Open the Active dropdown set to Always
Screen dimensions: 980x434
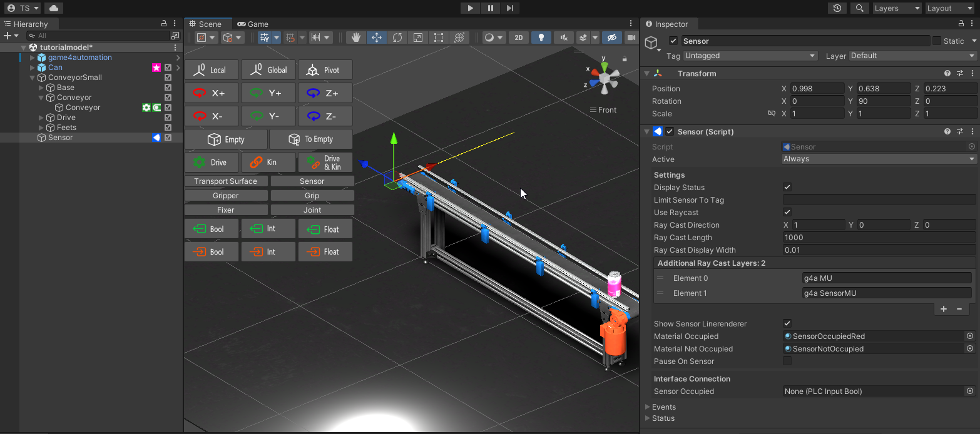click(x=879, y=159)
